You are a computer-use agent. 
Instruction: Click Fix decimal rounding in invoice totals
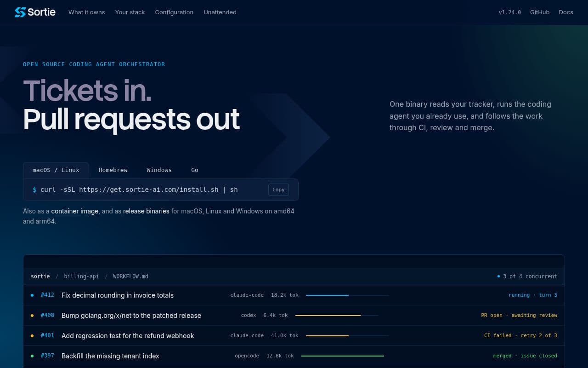pos(118,295)
